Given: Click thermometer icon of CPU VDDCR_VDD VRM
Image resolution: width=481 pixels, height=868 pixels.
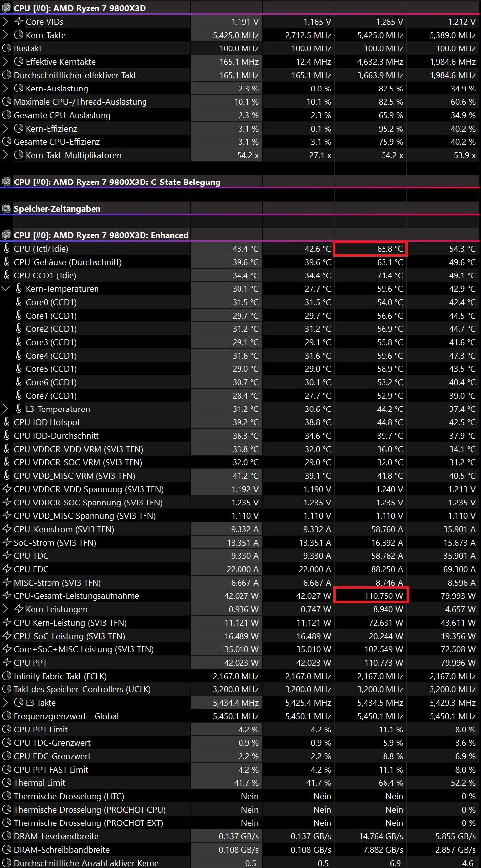Looking at the screenshot, I should 7,449.
